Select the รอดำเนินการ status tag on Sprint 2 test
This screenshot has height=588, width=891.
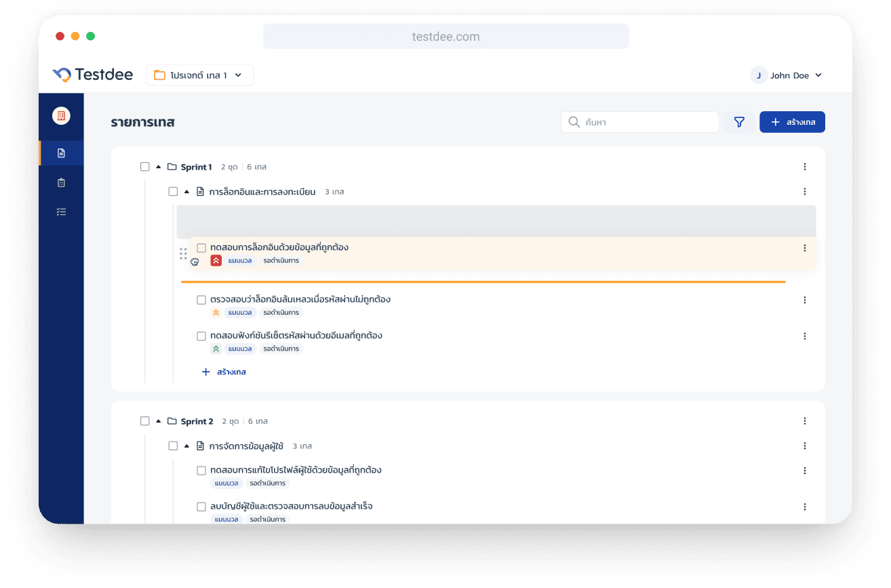point(267,483)
